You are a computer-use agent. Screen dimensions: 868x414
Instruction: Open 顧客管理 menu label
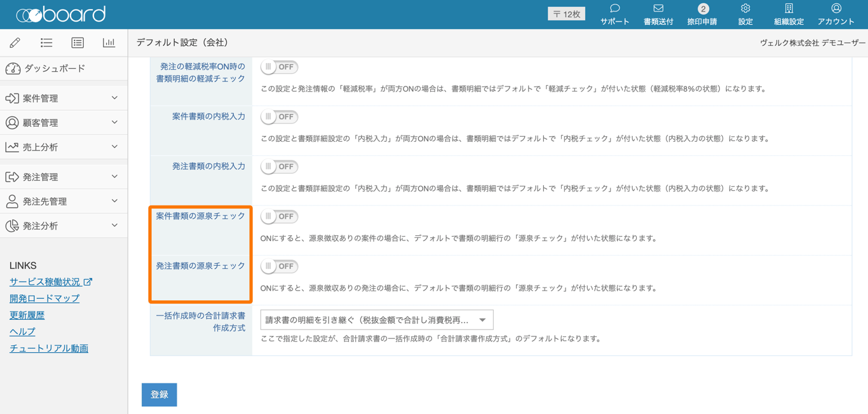[x=41, y=123]
